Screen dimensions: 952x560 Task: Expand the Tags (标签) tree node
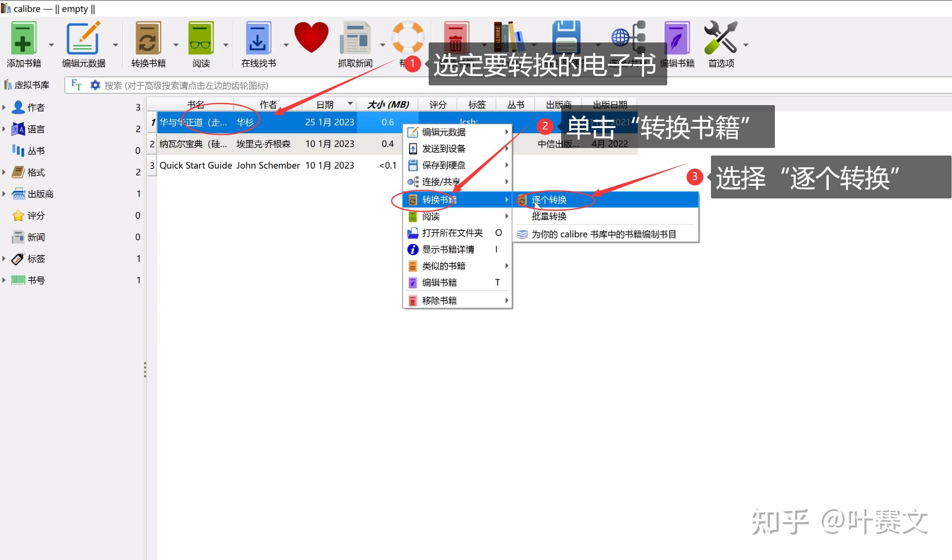[4, 259]
